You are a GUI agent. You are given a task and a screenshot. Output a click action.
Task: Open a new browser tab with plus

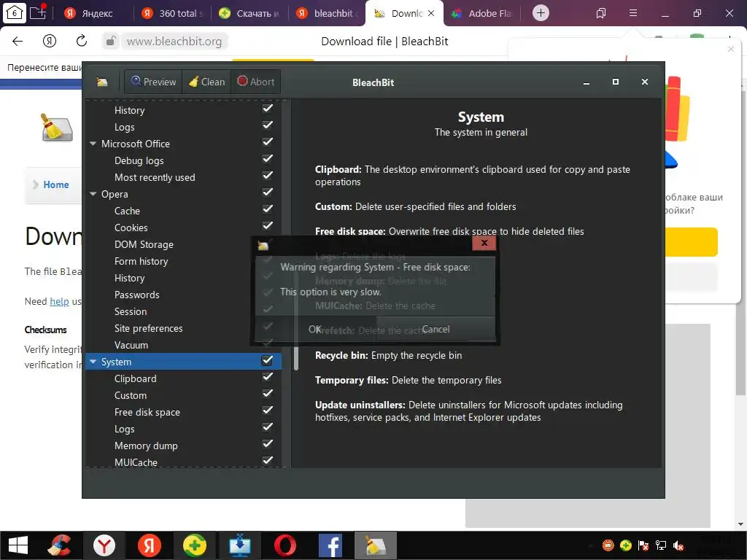[x=541, y=13]
